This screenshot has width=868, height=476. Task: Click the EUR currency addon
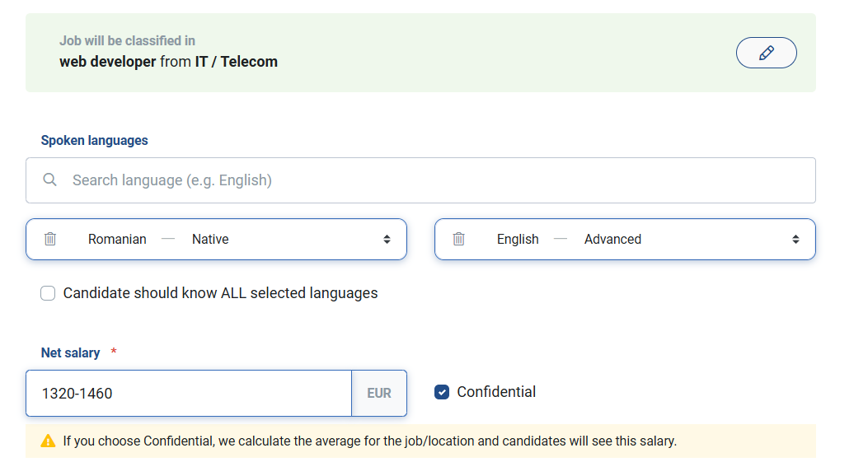tap(379, 393)
